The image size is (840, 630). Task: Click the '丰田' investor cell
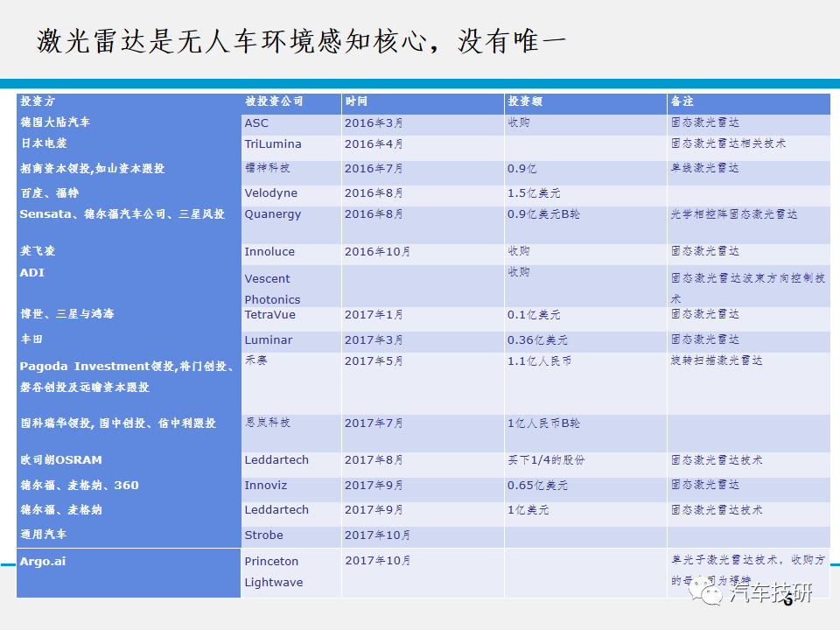(x=129, y=342)
